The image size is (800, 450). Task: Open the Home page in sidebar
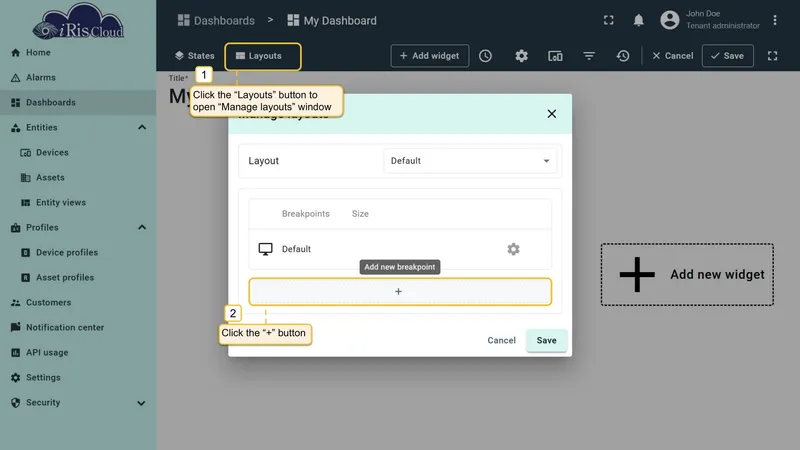point(78,53)
